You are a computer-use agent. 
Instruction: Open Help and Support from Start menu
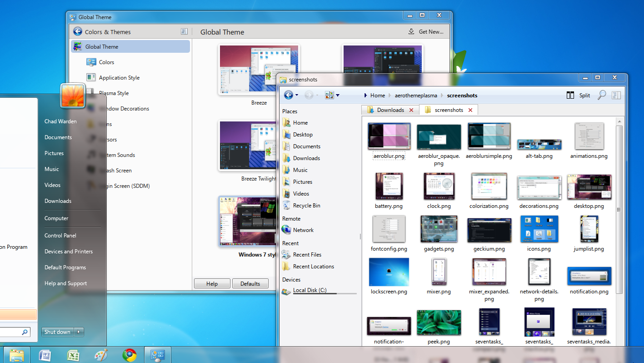pyautogui.click(x=65, y=283)
